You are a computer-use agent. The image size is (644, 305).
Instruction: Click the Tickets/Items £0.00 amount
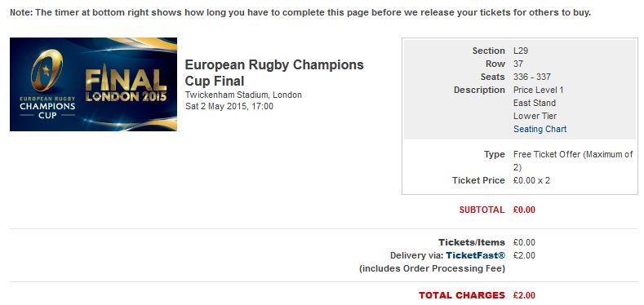pos(524,242)
